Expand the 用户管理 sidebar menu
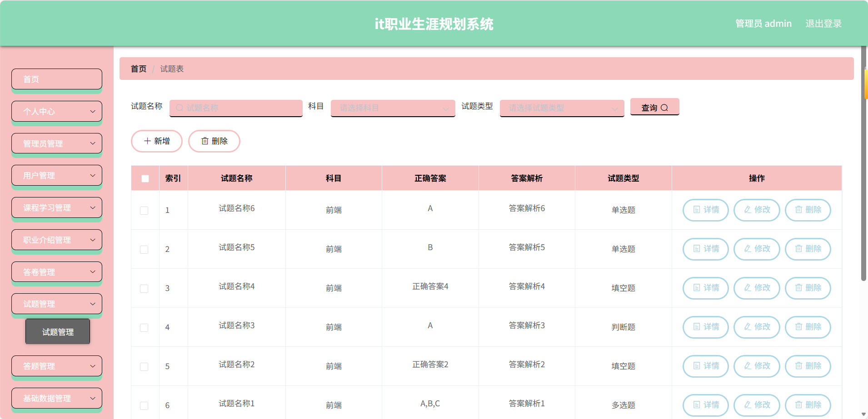This screenshot has width=868, height=419. pyautogui.click(x=57, y=175)
